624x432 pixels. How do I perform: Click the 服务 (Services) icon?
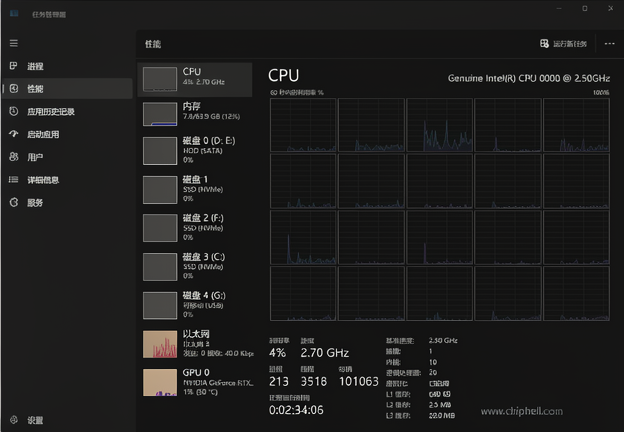coord(14,202)
